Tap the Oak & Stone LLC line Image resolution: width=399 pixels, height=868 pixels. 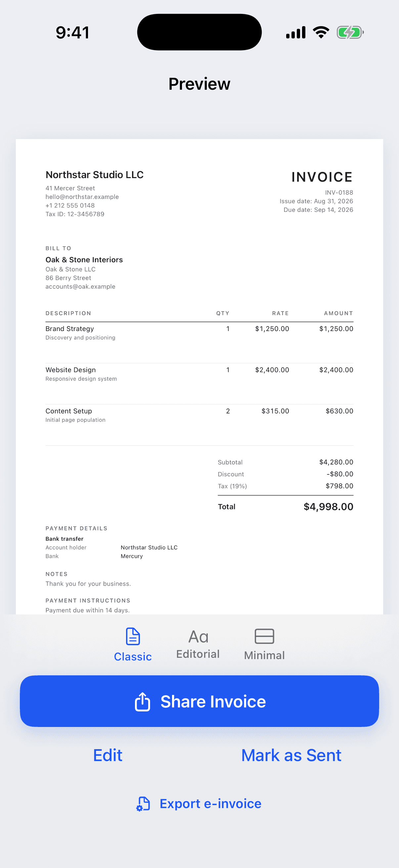[x=70, y=269]
